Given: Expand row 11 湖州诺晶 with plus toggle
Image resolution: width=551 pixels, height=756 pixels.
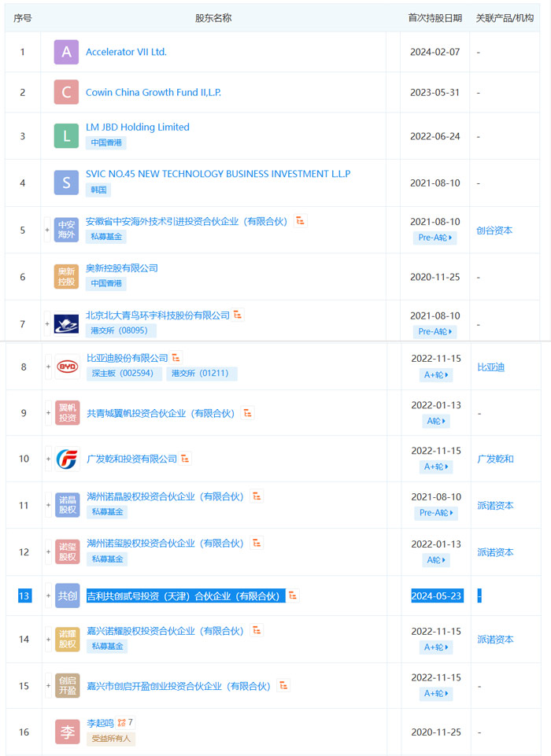Looking at the screenshot, I should pyautogui.click(x=48, y=505).
